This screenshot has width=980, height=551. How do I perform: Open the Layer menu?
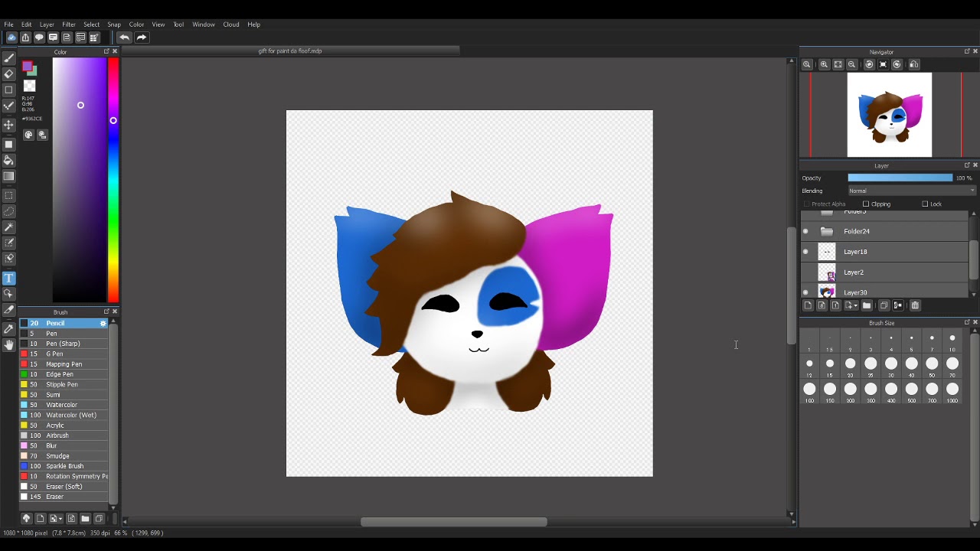click(47, 24)
